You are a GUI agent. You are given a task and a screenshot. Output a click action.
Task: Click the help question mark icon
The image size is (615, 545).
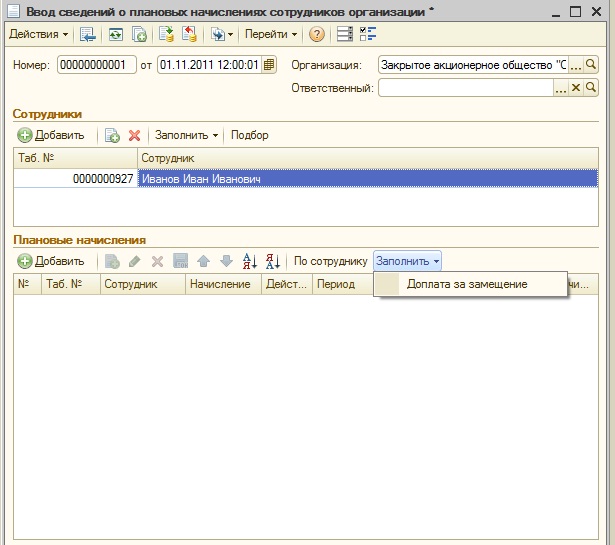click(x=317, y=35)
